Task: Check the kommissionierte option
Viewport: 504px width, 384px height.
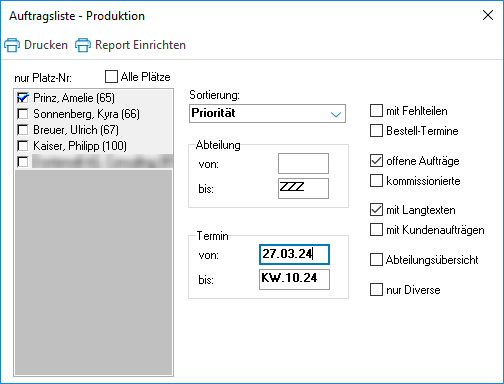Action: [376, 181]
